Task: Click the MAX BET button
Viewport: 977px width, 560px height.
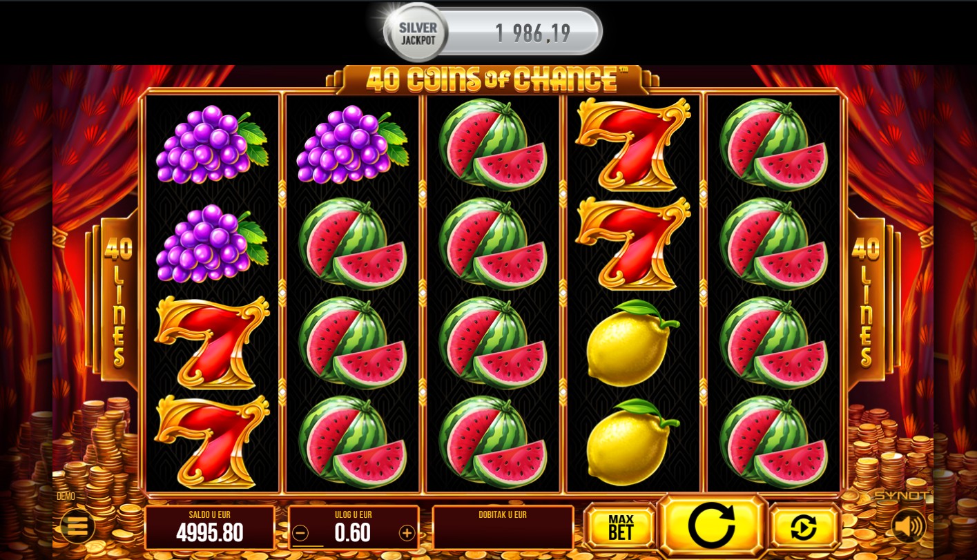Action: pos(621,527)
